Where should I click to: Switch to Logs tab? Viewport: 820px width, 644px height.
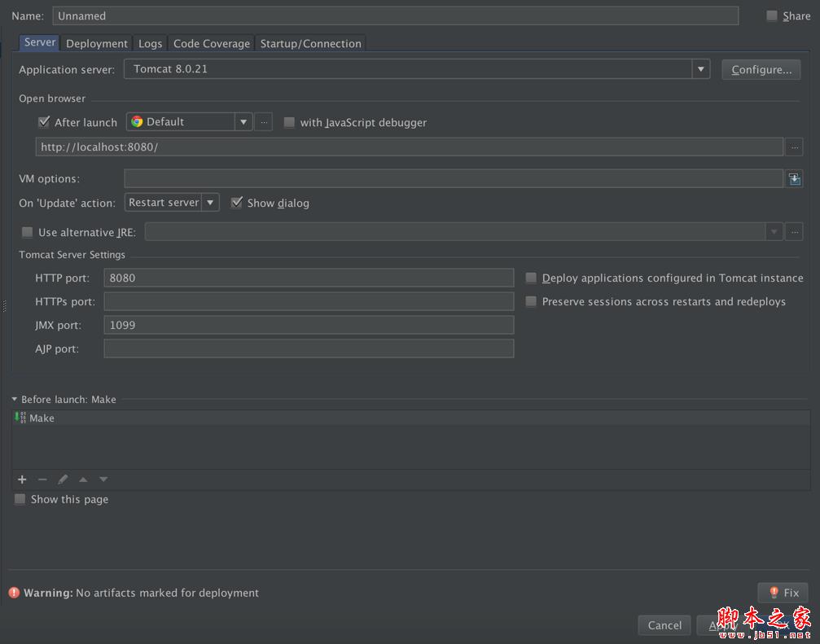tap(150, 44)
